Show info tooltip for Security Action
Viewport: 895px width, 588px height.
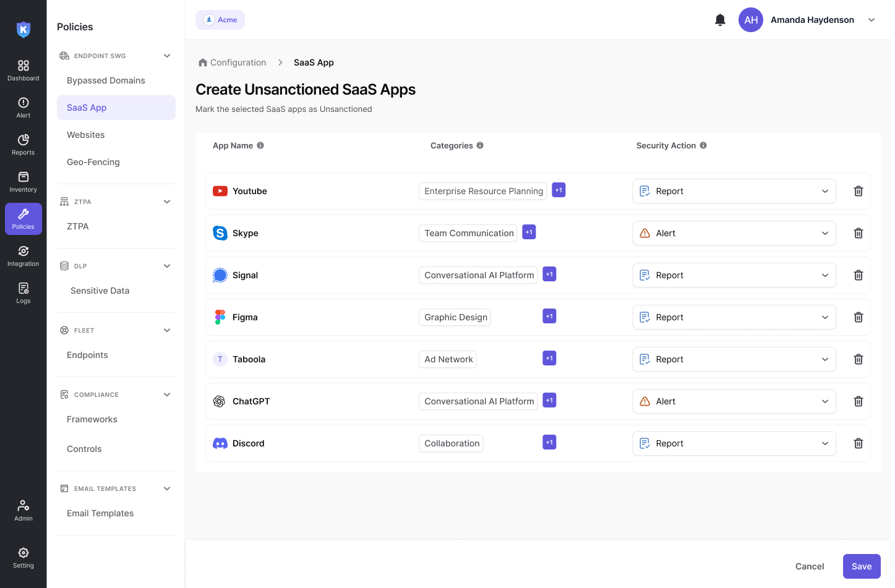[x=703, y=145]
